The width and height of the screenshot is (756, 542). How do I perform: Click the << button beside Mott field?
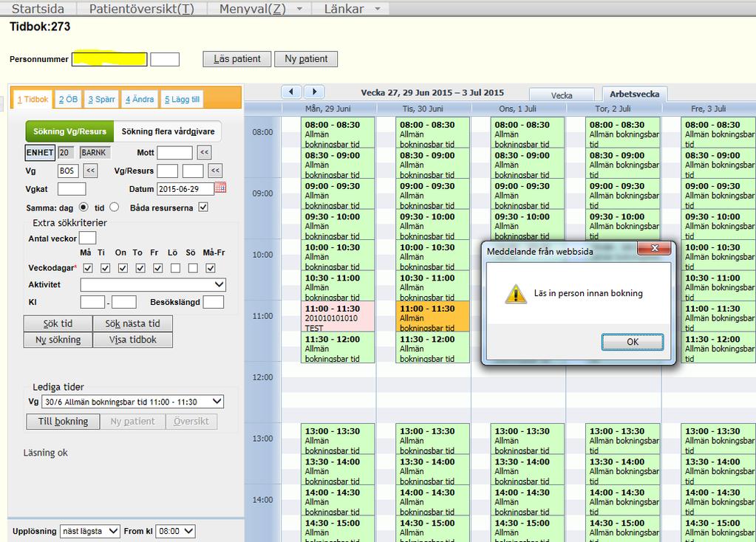click(205, 153)
